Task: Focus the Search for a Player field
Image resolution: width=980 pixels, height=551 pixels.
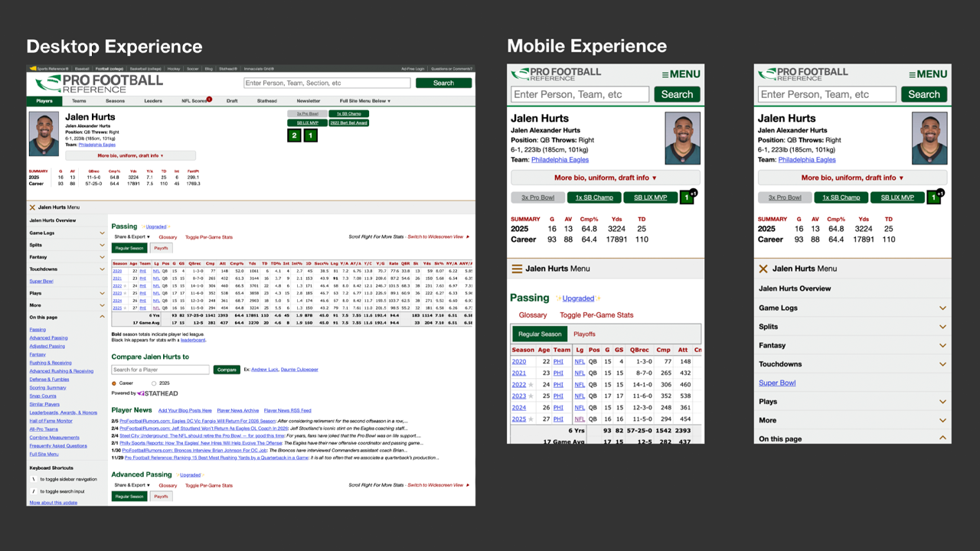Action: click(160, 370)
